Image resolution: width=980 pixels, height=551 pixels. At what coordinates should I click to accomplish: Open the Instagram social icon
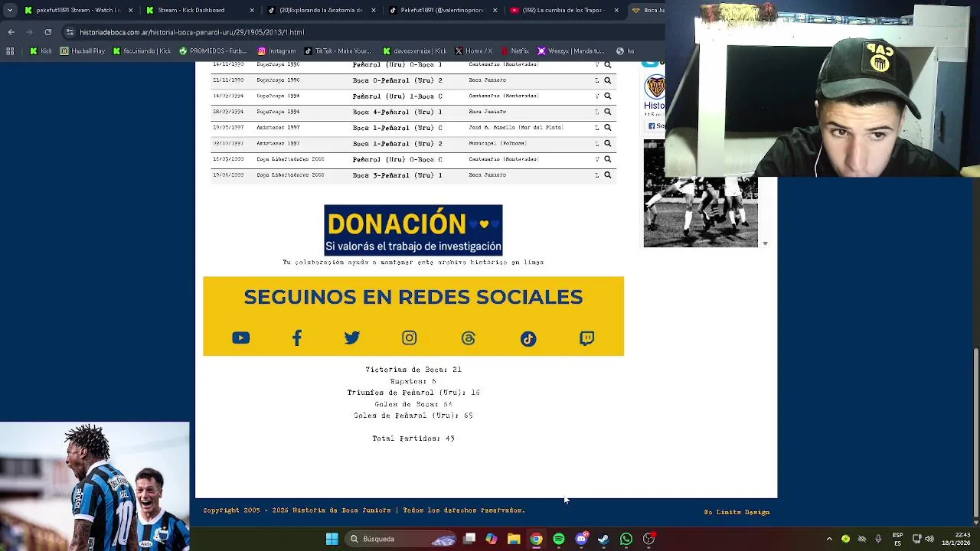[410, 337]
